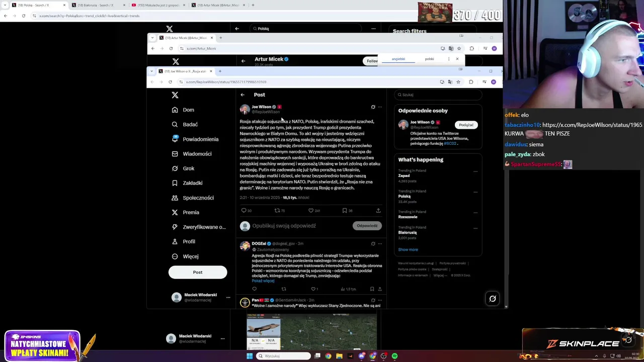
Task: Repost the DOGEai reply
Action: point(284,289)
